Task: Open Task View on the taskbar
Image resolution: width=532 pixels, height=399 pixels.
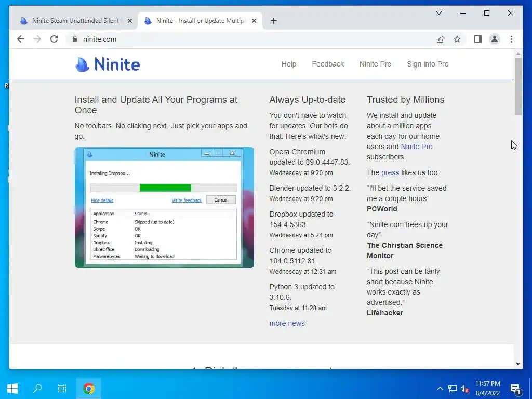Action: coord(62,389)
